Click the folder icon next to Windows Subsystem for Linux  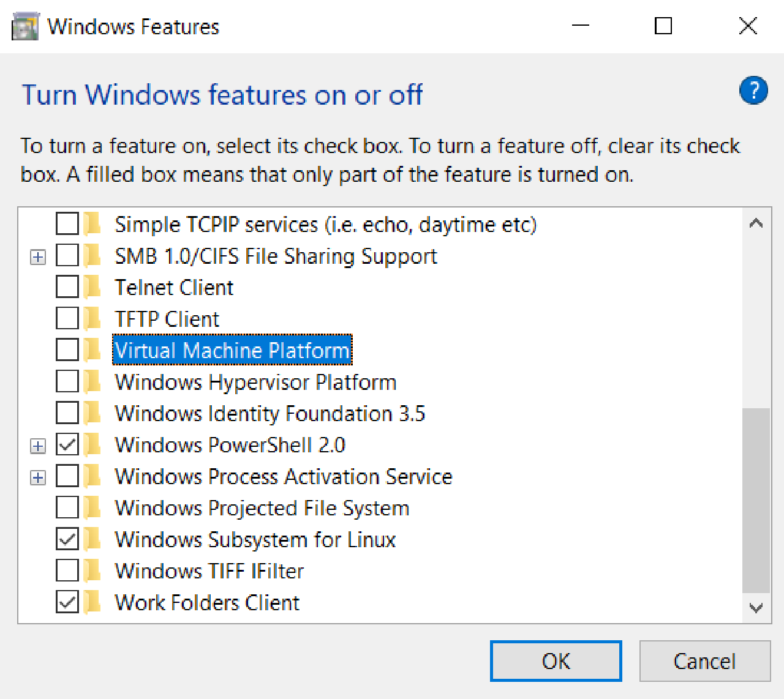[91, 539]
